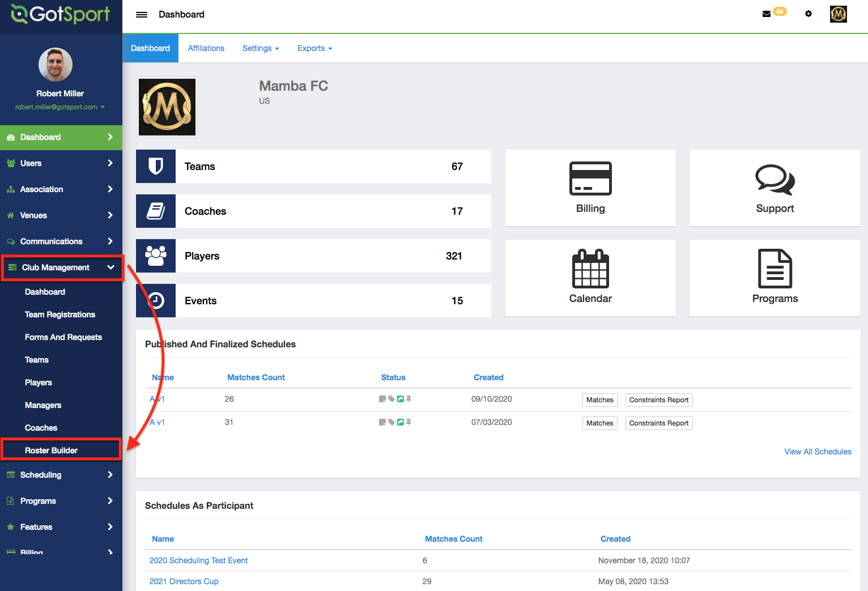Screen dimensions: 868x591
Task: Click Teams count 67
Action: pos(457,167)
